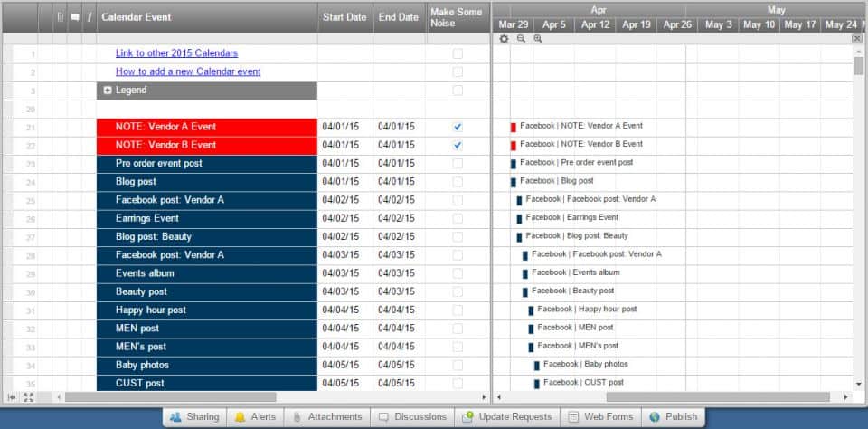868x429 pixels.
Task: Click the collapse-to-first-column icon at bottom left
Action: point(12,396)
